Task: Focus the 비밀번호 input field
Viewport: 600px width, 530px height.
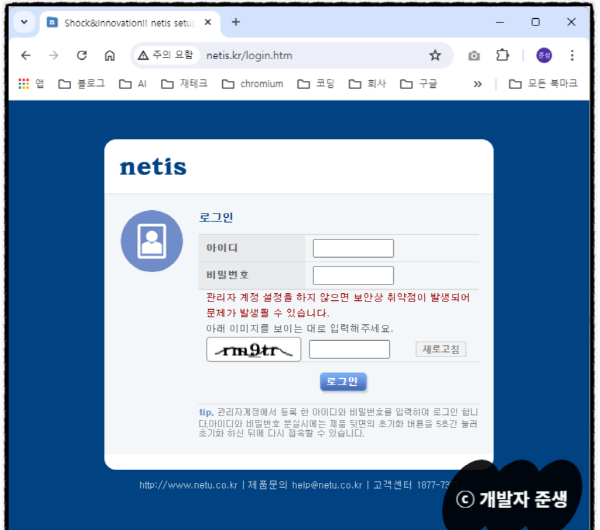Action: [353, 276]
